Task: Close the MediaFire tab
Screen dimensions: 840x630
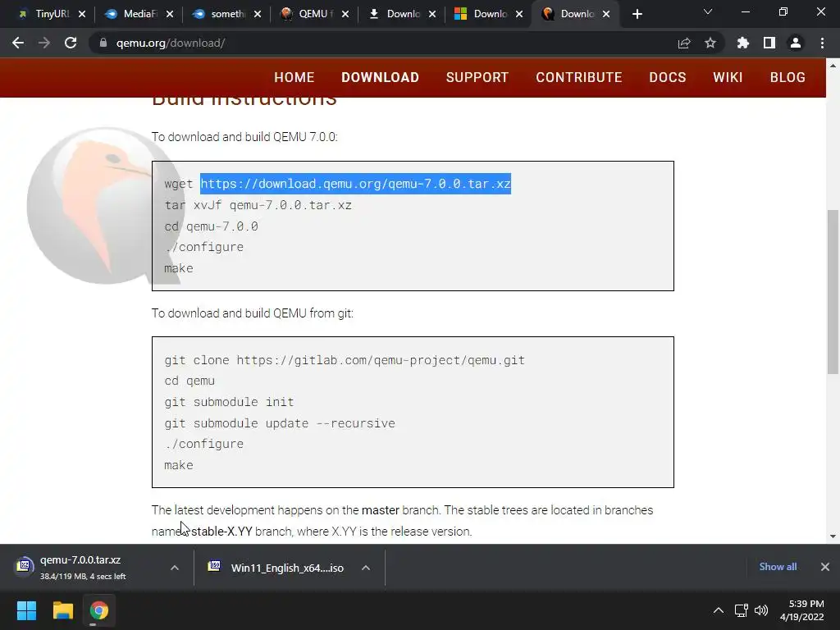Action: pyautogui.click(x=170, y=14)
